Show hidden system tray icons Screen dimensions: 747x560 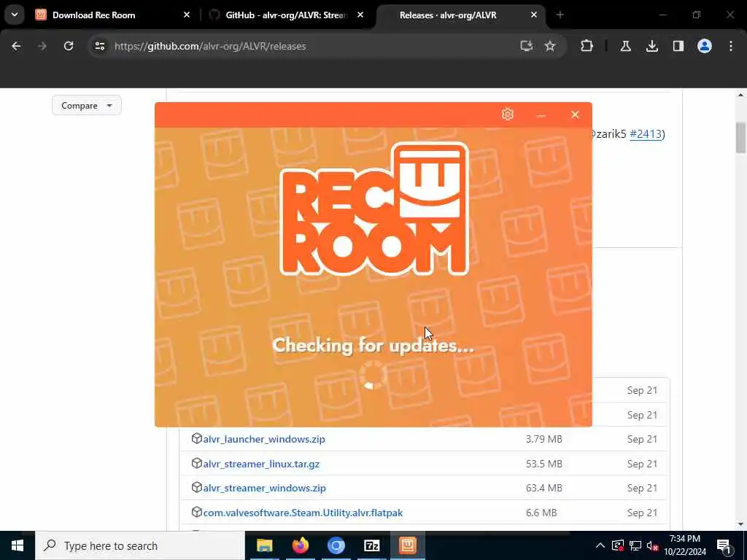[600, 545]
